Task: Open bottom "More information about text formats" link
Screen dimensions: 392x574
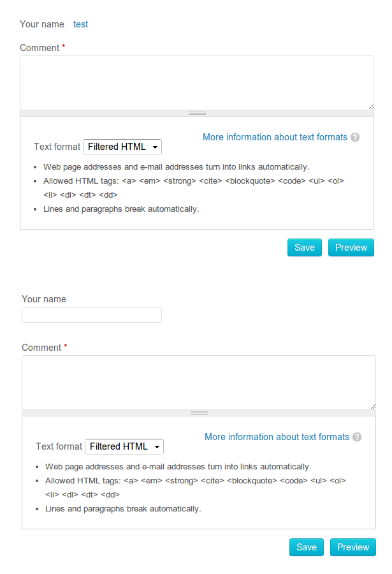Action: point(277,437)
